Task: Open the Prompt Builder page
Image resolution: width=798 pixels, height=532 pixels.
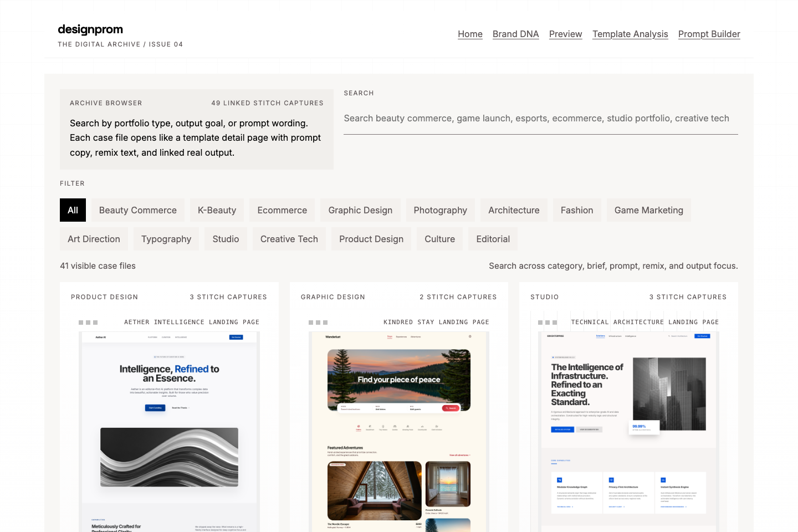Action: coord(709,34)
